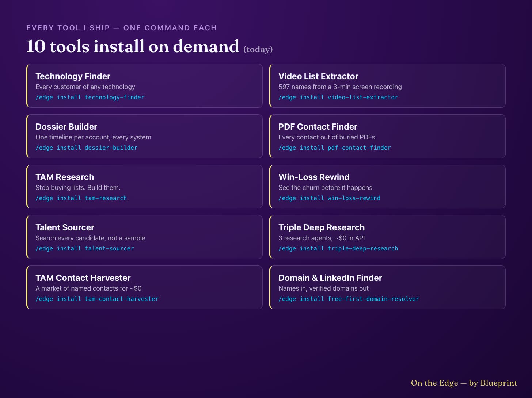
Task: Click the "PDF Contact Finder" title
Action: [x=318, y=127]
